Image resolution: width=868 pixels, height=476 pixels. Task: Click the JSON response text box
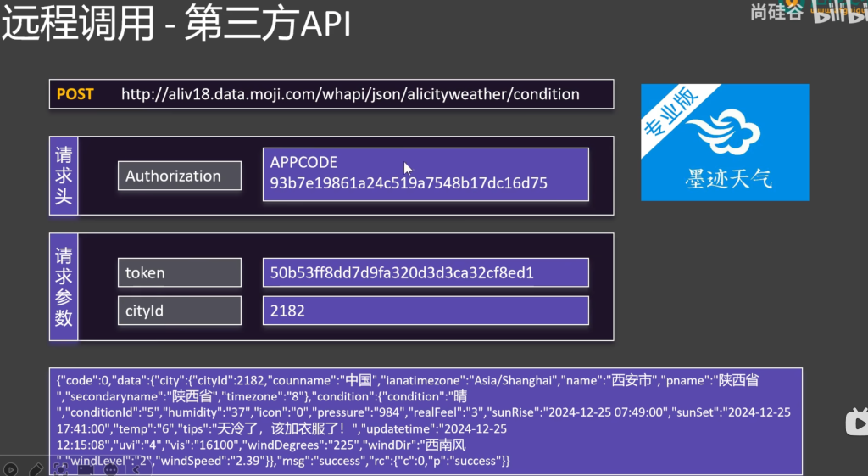coord(426,421)
